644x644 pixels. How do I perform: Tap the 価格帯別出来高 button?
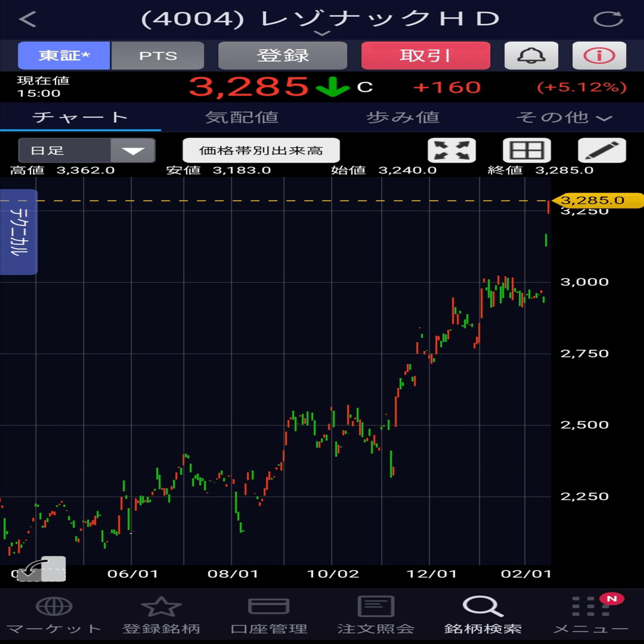[x=261, y=150]
